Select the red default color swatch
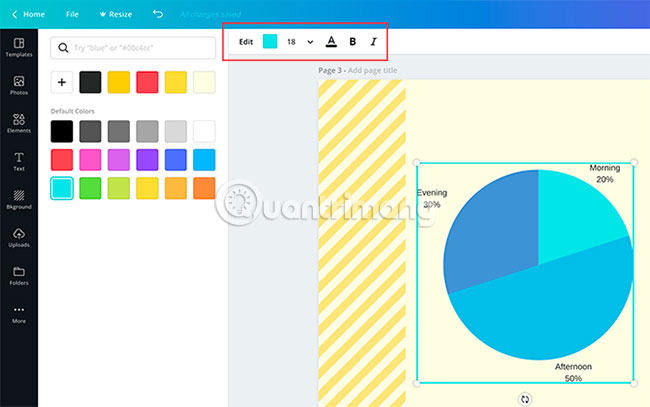The width and height of the screenshot is (650, 407). [x=62, y=160]
